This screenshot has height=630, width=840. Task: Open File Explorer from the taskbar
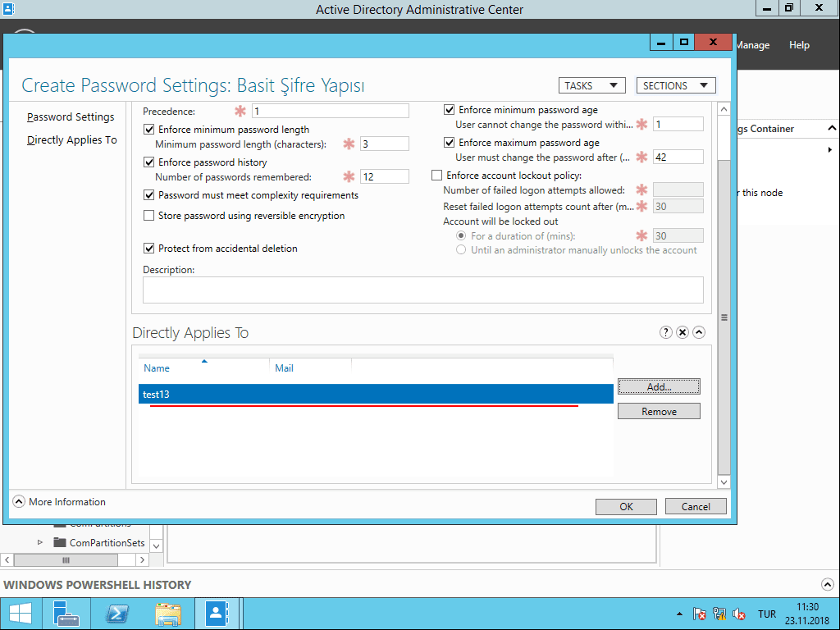[168, 614]
